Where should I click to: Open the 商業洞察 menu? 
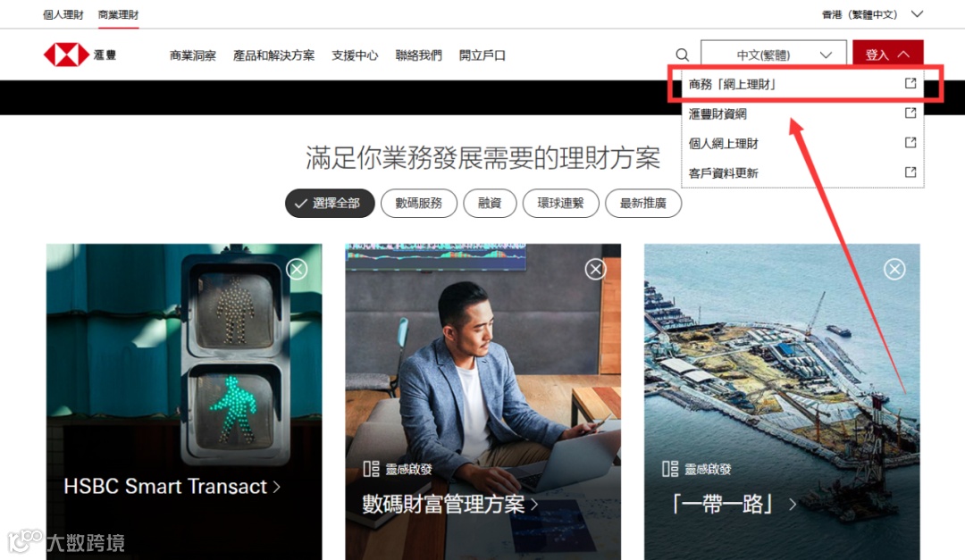pyautogui.click(x=193, y=55)
